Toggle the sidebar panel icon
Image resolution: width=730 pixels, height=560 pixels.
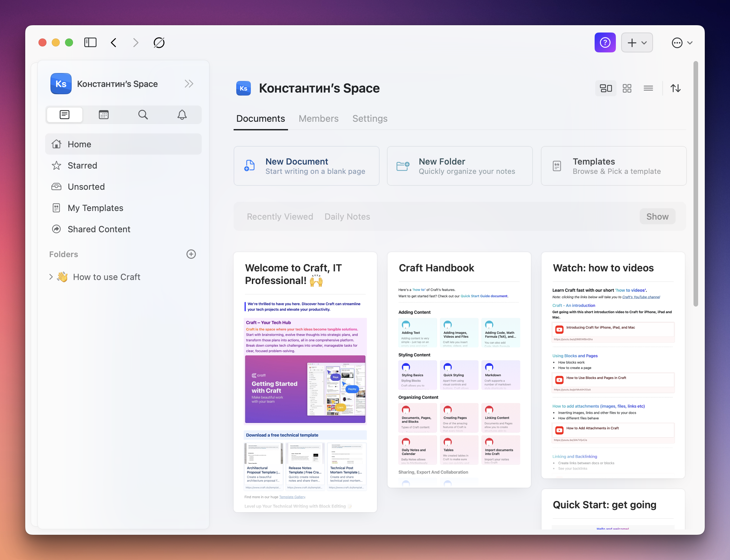[90, 43]
